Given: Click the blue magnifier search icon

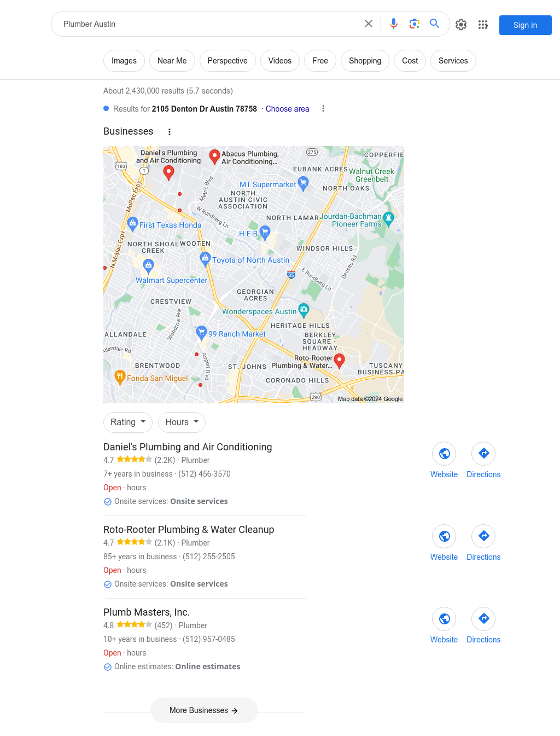Looking at the screenshot, I should pyautogui.click(x=435, y=24).
